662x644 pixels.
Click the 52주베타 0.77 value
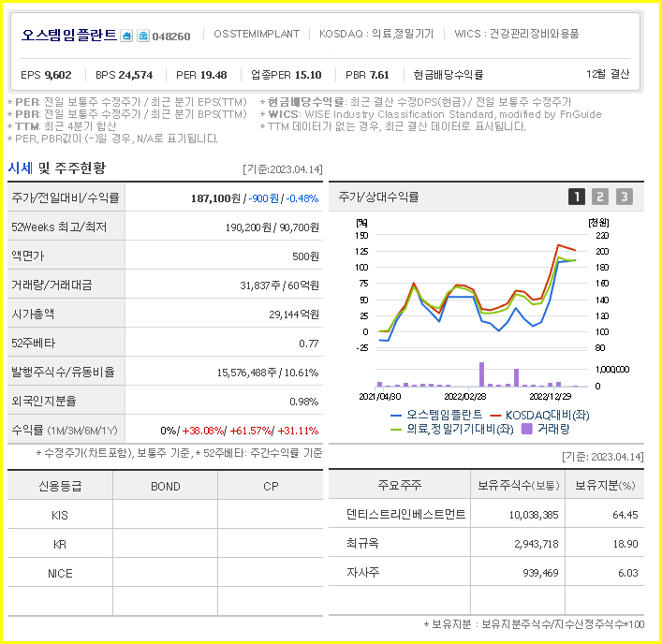pyautogui.click(x=309, y=344)
